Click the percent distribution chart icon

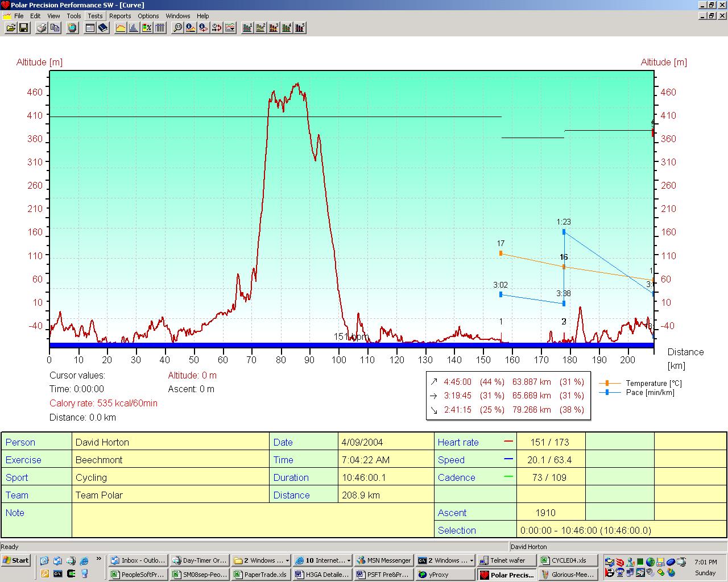(147, 28)
